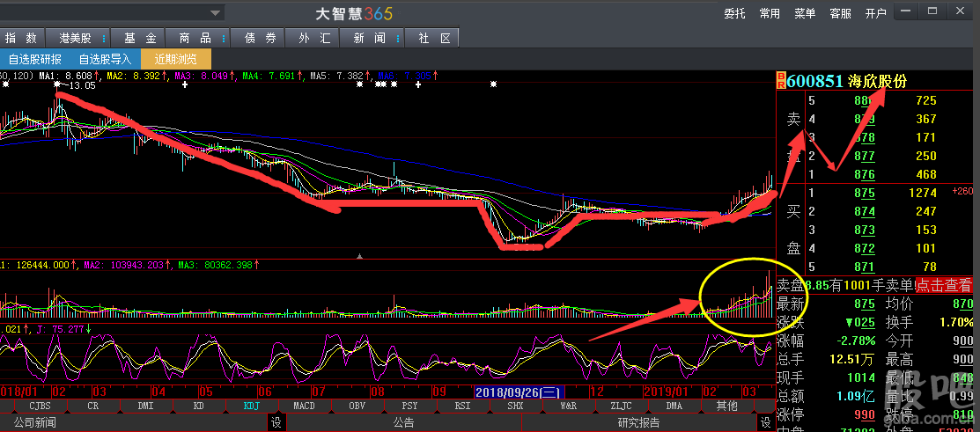Switch indicator to SHX
This screenshot has height=432, width=980.
click(x=516, y=406)
